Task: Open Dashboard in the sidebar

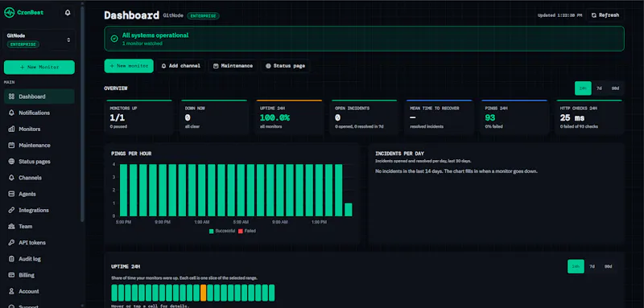Action: 39,97
